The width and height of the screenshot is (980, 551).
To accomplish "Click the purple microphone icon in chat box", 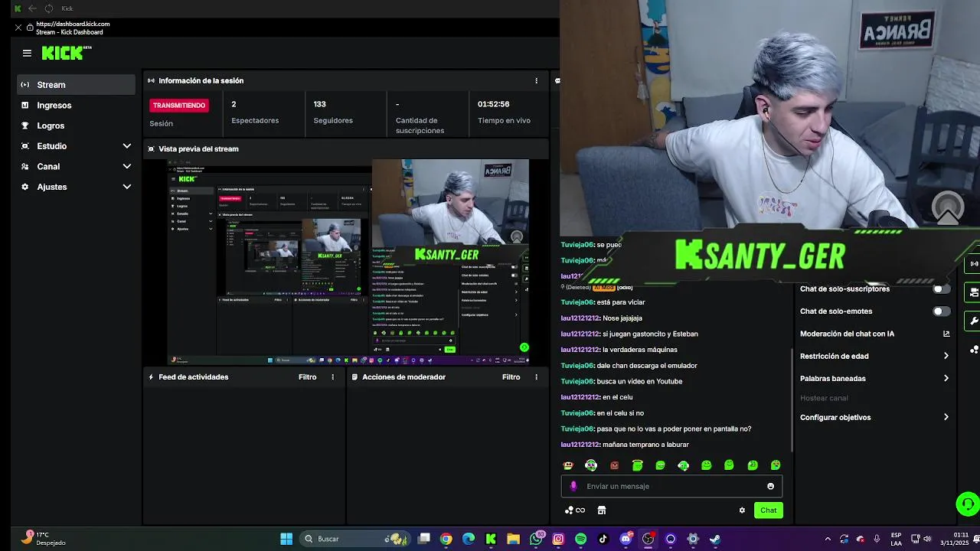I will (x=573, y=486).
